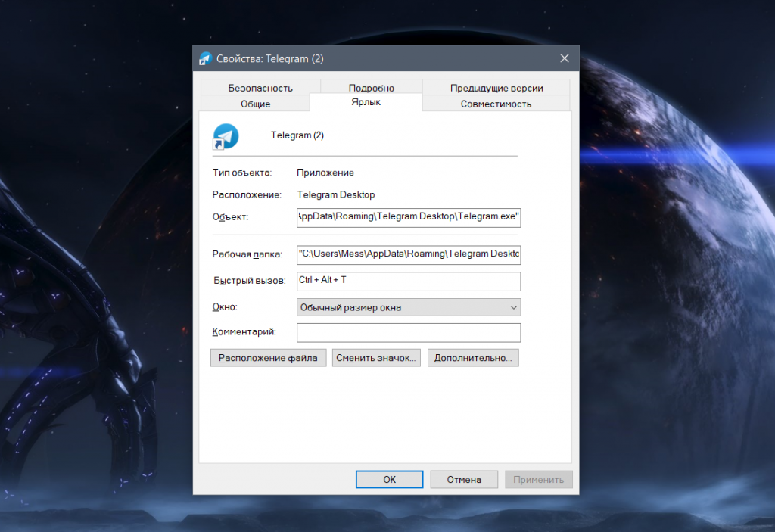The image size is (775, 532).
Task: Open the Совместимость tab
Action: click(x=496, y=104)
